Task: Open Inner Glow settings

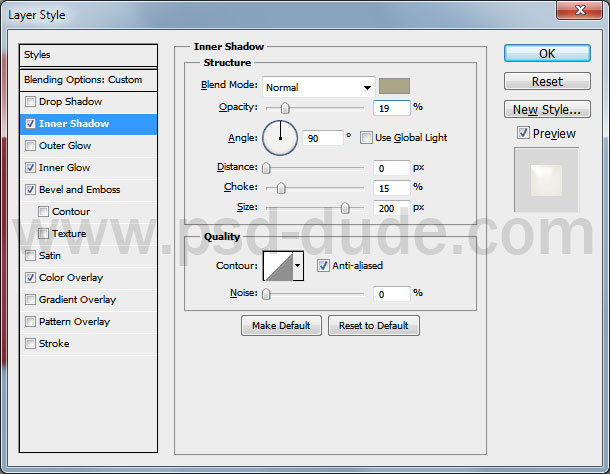Action: [x=65, y=168]
